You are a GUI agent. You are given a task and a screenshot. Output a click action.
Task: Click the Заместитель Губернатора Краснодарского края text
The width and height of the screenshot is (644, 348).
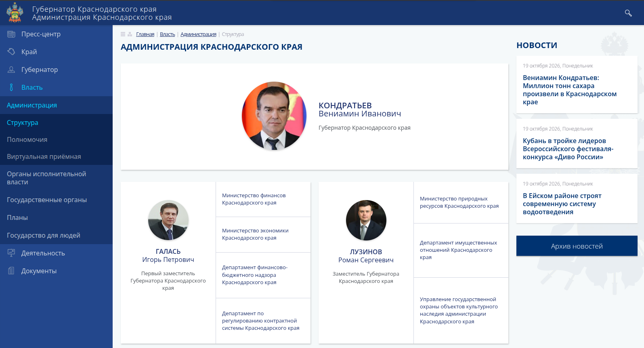coord(366,277)
